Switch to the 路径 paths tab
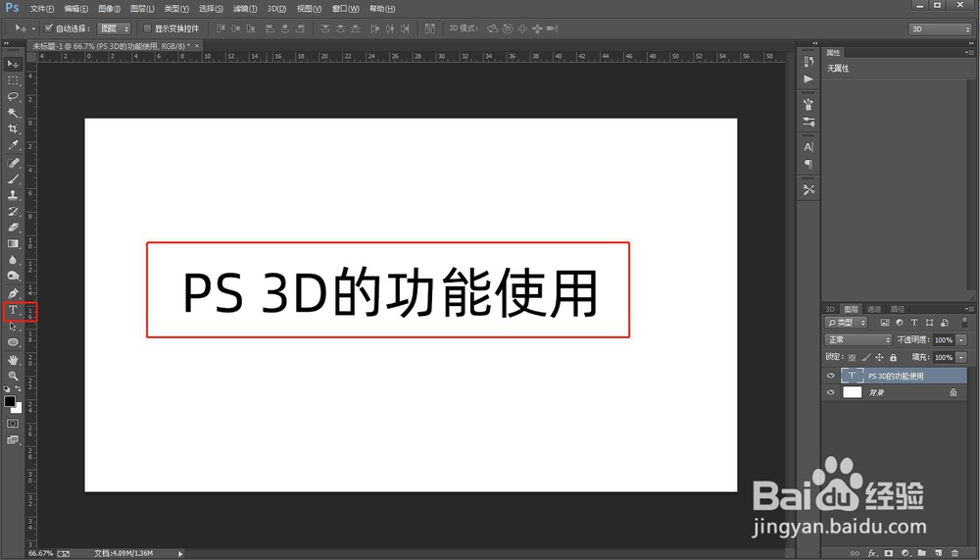Screen dimensions: 980x560 coord(898,309)
